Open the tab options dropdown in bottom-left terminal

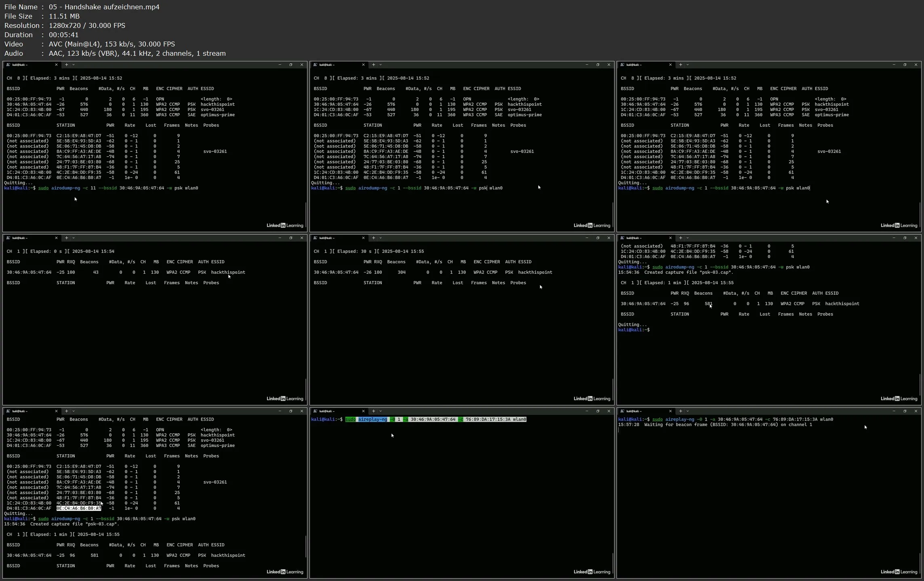(74, 411)
